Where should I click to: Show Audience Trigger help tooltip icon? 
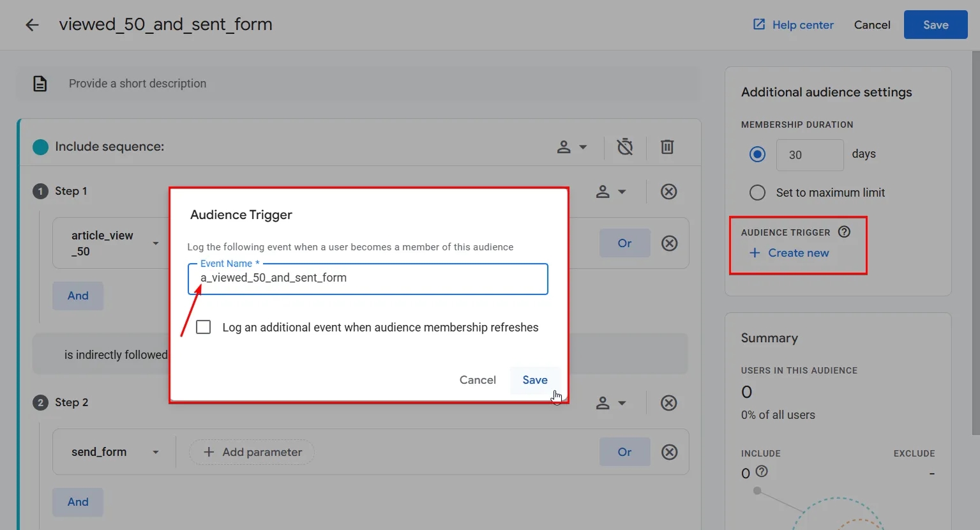click(844, 232)
